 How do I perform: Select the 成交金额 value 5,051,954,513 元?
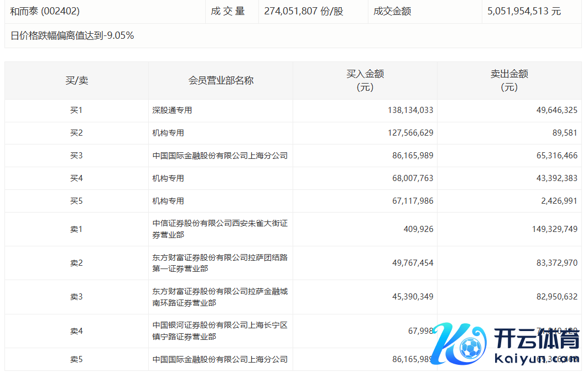click(x=524, y=11)
